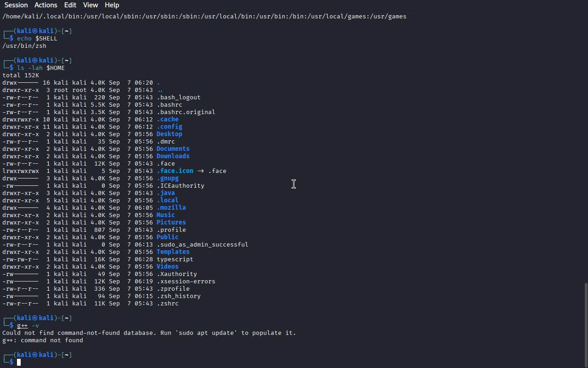The width and height of the screenshot is (588, 368).
Task: Click the Documents directory name
Action: pos(173,149)
